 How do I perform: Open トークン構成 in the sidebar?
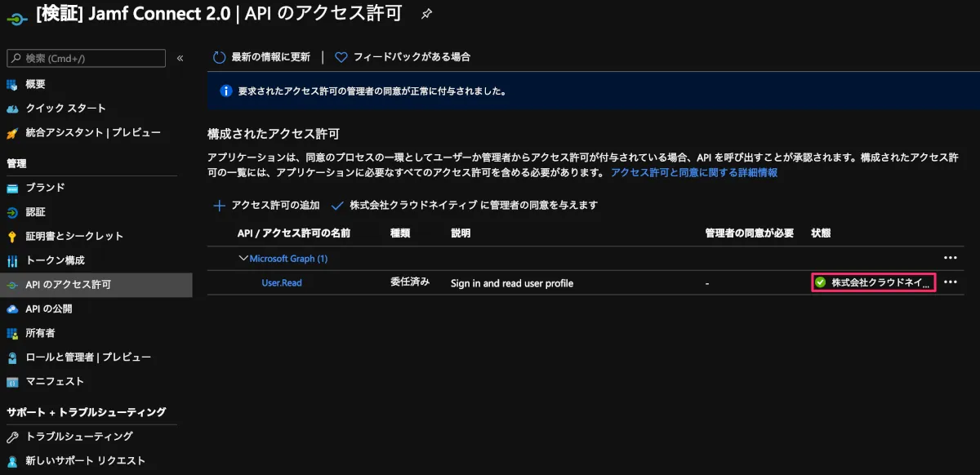(x=55, y=261)
